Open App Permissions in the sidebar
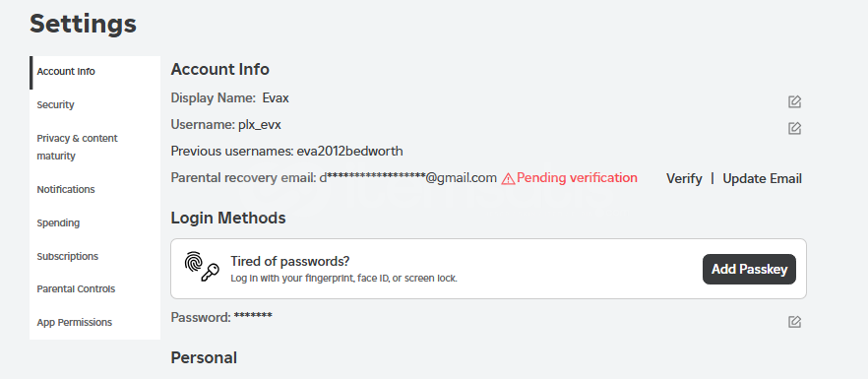Image resolution: width=868 pixels, height=379 pixels. [94, 323]
